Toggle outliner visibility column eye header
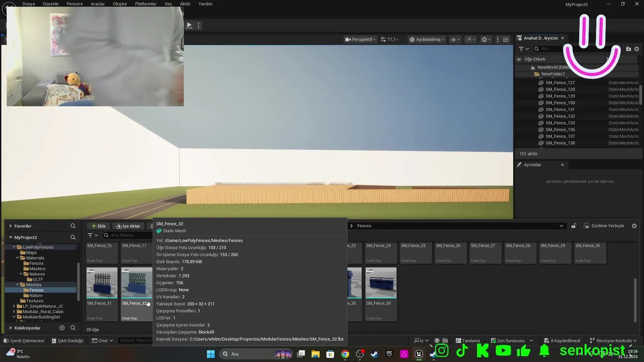Viewport: 644px width, 362px height. pyautogui.click(x=519, y=59)
